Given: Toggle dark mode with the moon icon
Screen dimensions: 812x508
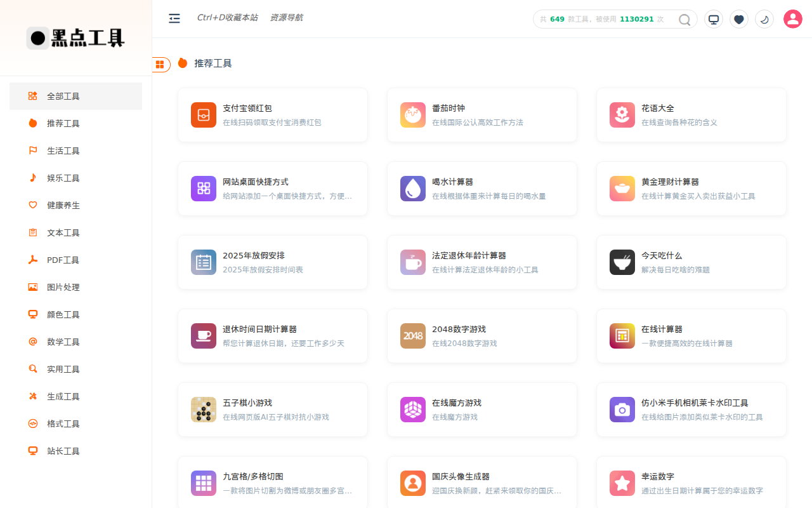Looking at the screenshot, I should 764,19.
